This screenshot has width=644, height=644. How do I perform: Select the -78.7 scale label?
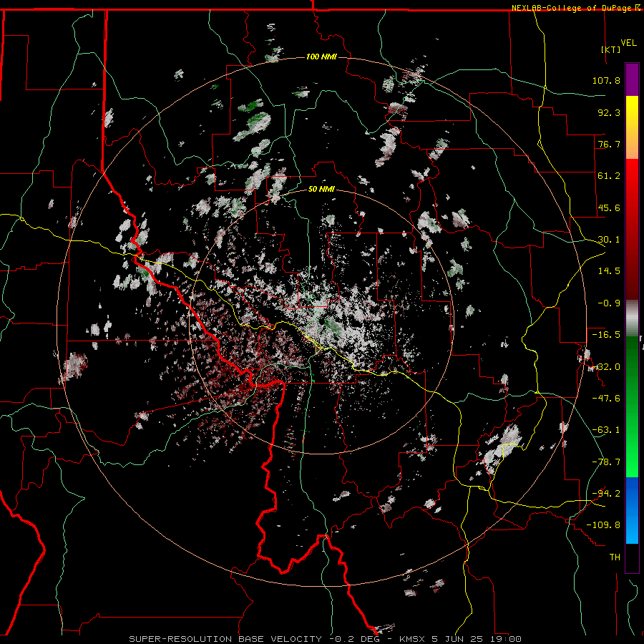[606, 462]
